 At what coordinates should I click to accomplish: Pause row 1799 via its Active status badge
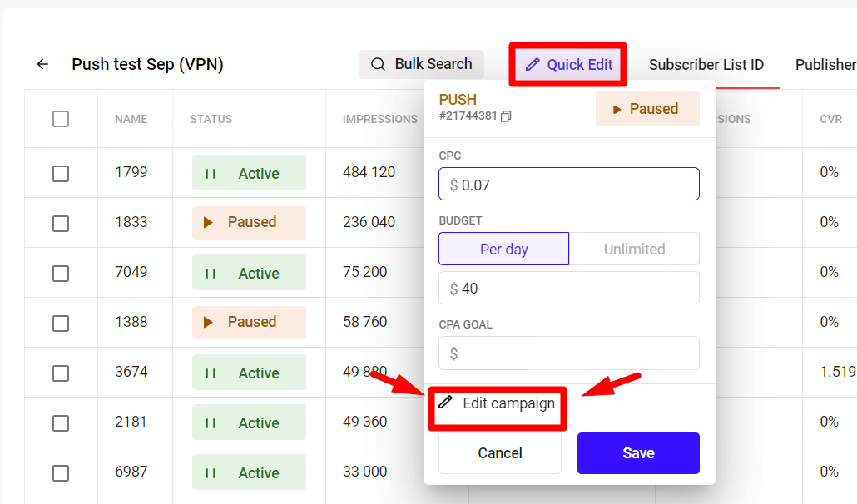tap(249, 173)
